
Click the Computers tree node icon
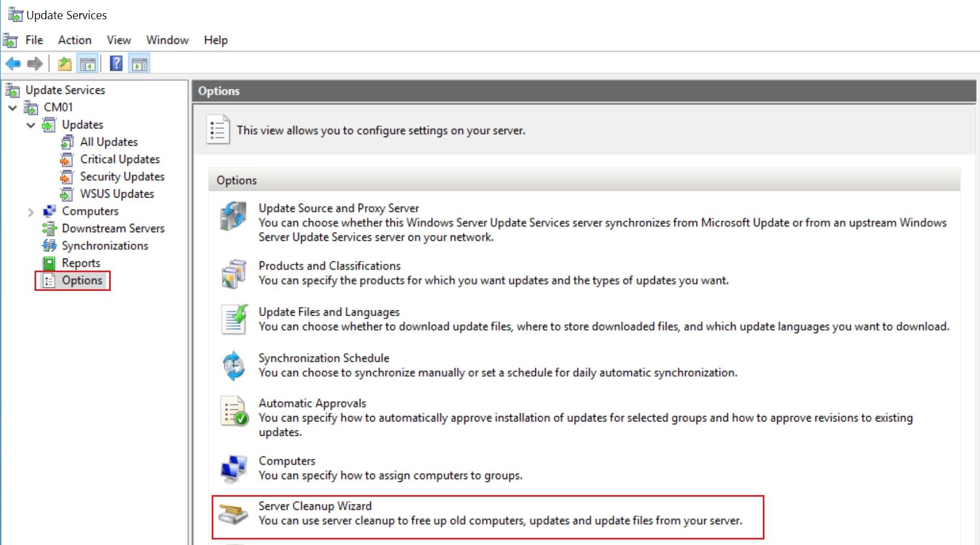click(x=49, y=211)
